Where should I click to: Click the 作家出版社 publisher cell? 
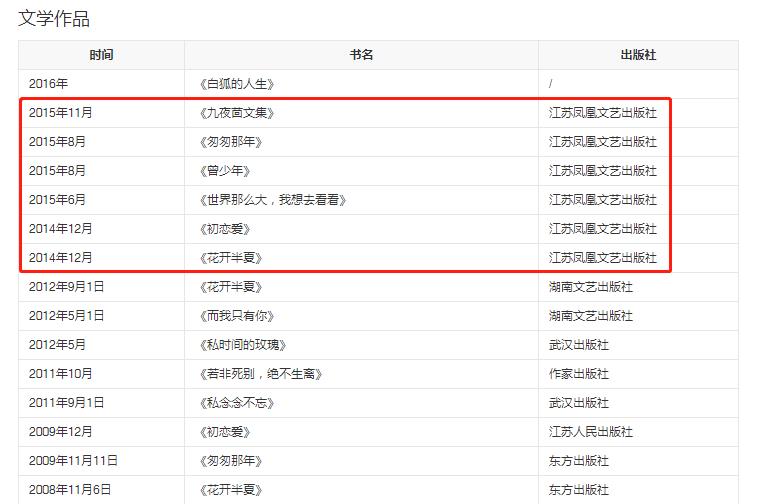click(x=578, y=374)
